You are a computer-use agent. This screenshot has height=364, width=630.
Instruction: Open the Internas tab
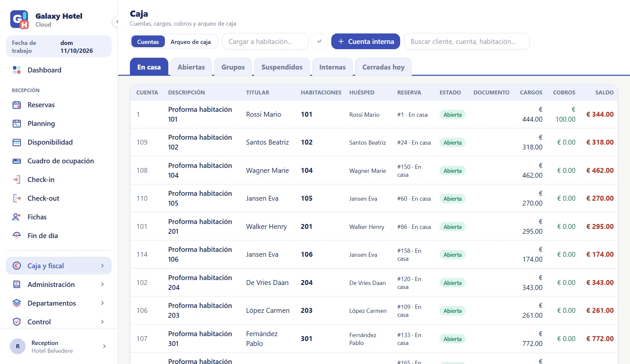point(332,67)
